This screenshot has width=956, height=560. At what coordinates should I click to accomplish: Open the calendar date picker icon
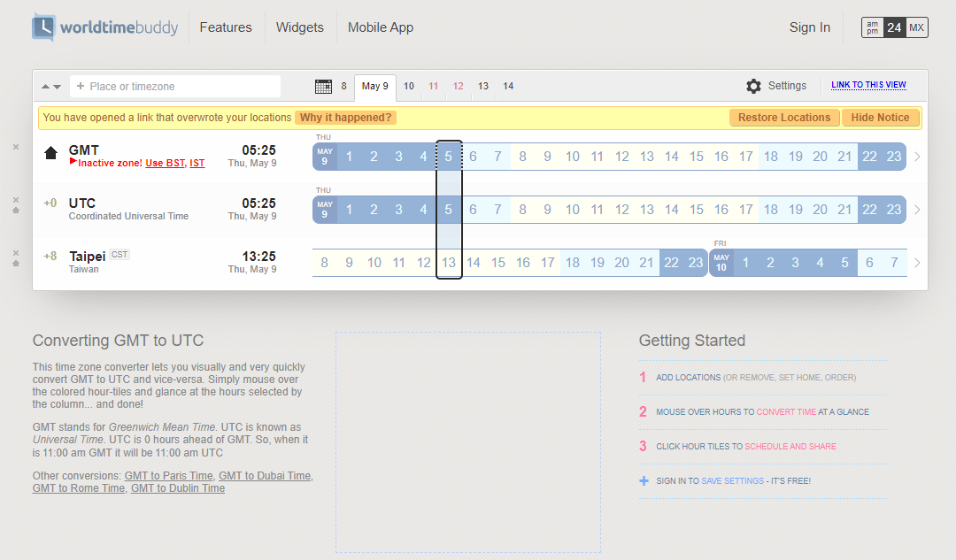point(324,86)
